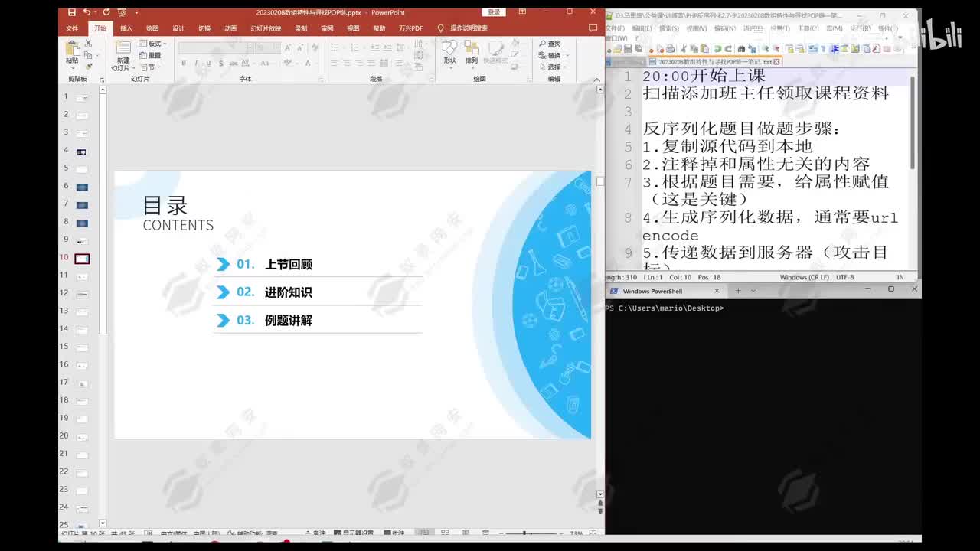The image size is (980, 551).
Task: Click the 进阶知识 agenda item on slide
Action: coord(289,292)
